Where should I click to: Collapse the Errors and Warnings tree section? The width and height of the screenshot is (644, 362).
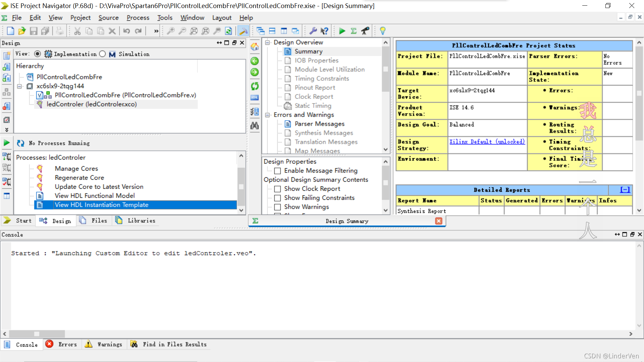tap(267, 115)
